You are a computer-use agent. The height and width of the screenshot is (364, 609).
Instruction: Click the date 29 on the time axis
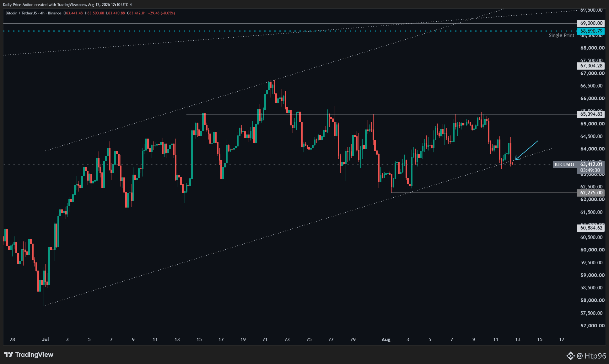tap(353, 340)
